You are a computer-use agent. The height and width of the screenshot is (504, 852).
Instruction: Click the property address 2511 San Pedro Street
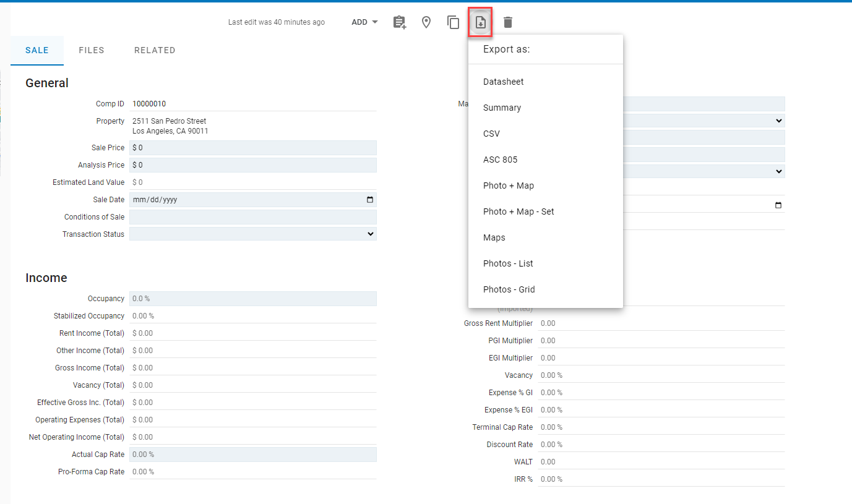point(170,121)
